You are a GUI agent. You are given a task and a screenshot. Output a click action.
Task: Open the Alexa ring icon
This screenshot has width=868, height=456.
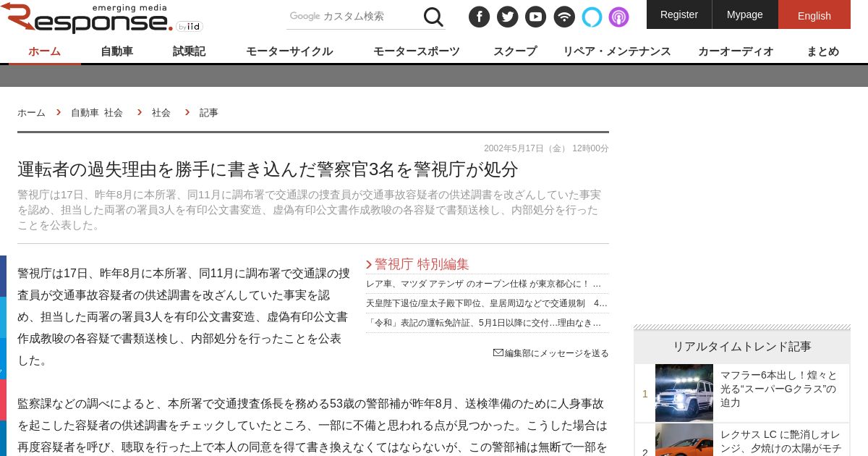coord(592,17)
